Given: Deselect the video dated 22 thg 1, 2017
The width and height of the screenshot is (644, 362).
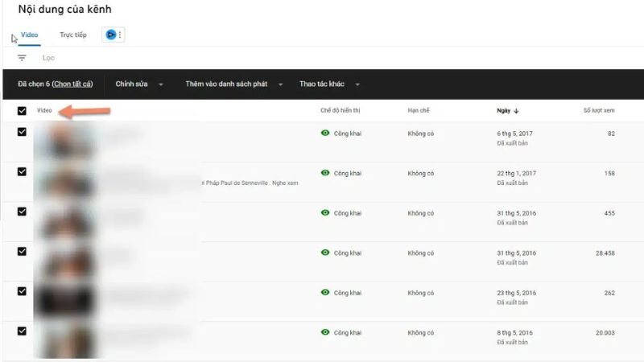Looking at the screenshot, I should 22,171.
